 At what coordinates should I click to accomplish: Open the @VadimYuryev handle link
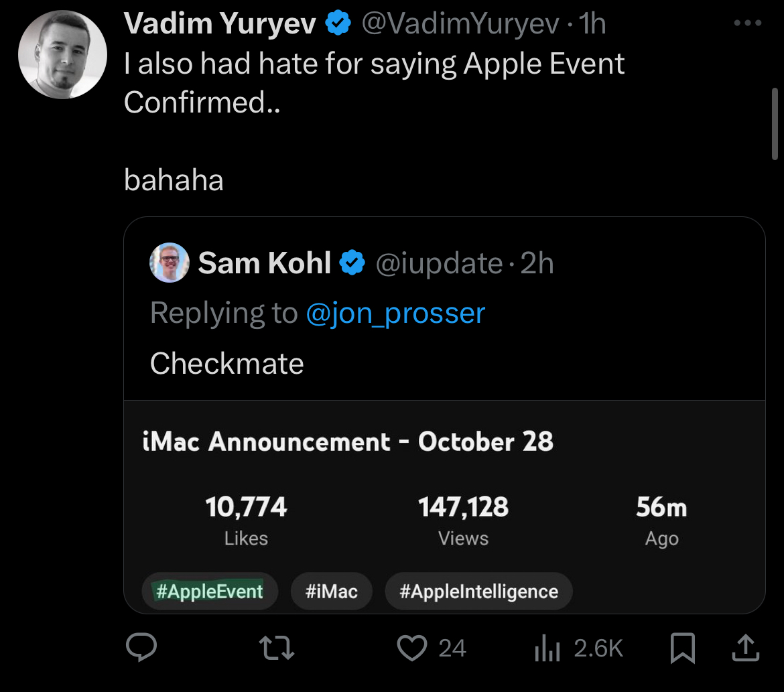[x=460, y=25]
